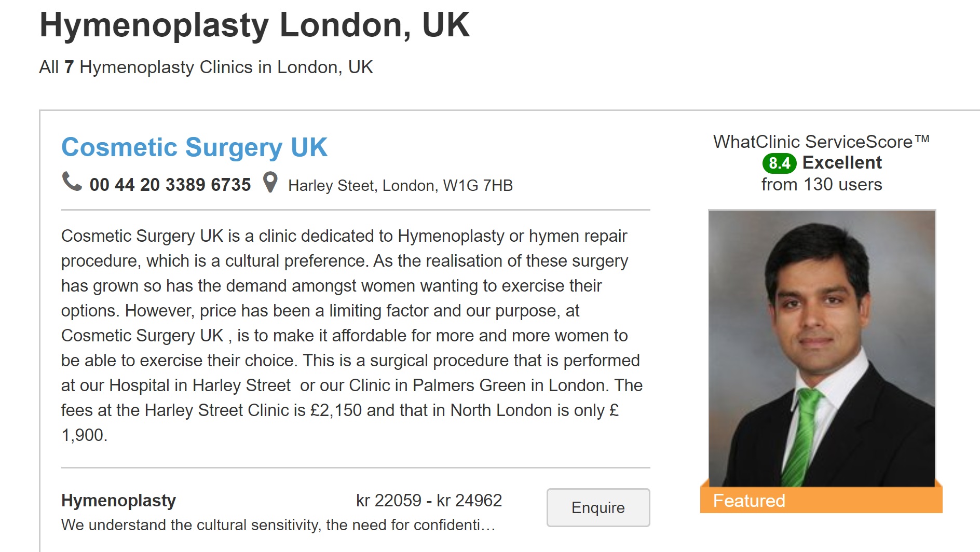Click the price range kr 22059 - kr 24962
Image resolution: width=980 pixels, height=552 pixels.
coord(429,501)
